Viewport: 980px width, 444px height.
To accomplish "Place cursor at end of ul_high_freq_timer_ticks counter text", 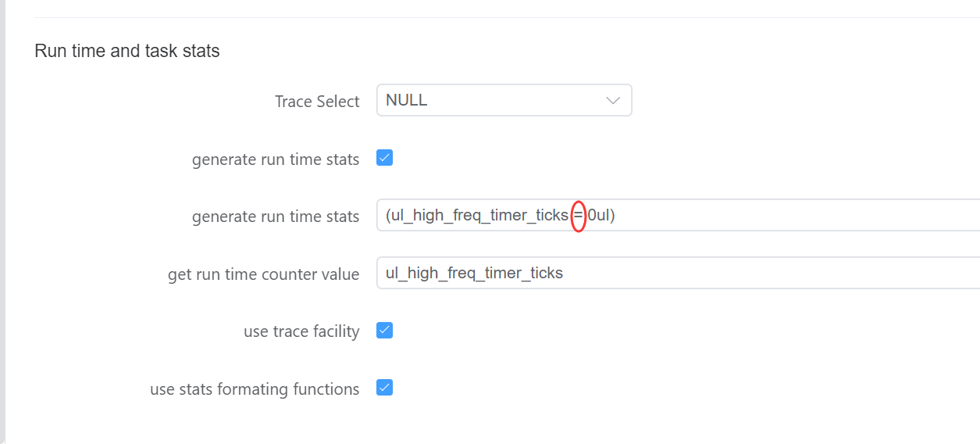I will 564,273.
